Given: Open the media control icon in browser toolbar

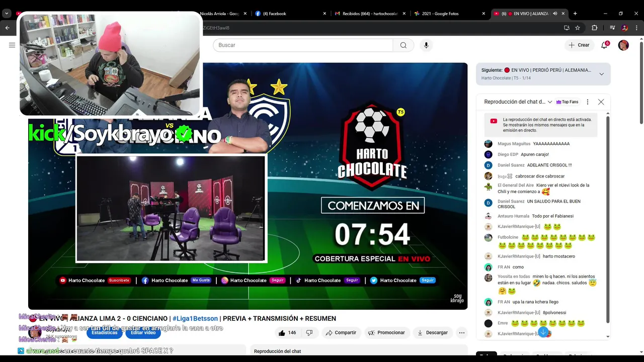Looking at the screenshot, I should (x=612, y=28).
